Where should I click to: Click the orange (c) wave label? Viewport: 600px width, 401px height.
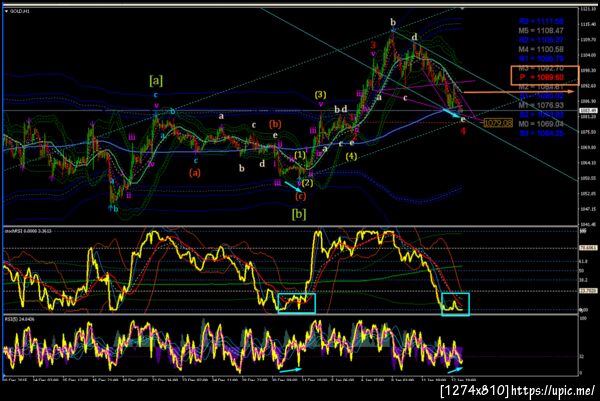[x=300, y=196]
